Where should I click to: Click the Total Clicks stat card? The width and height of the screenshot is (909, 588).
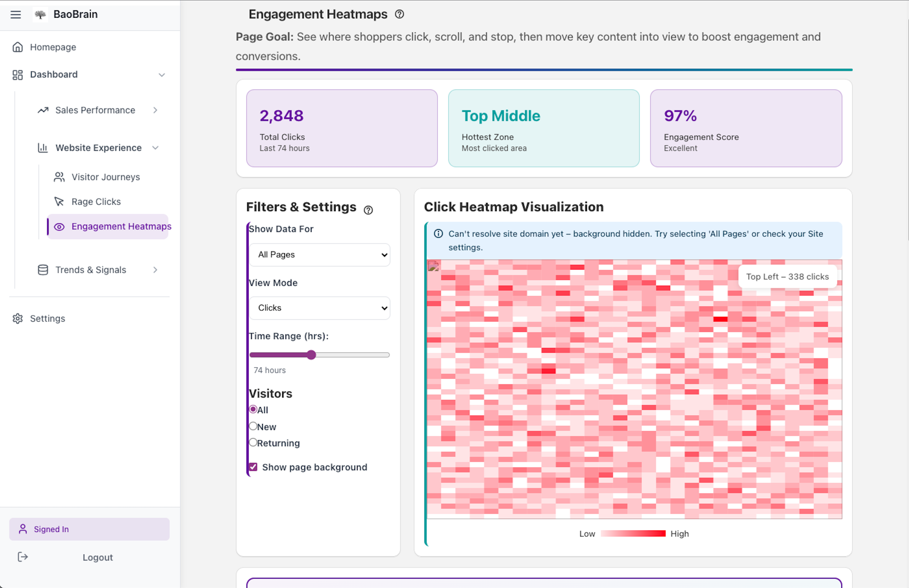[x=342, y=128]
